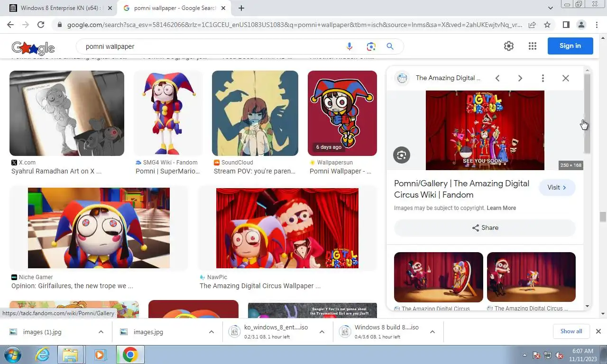The height and width of the screenshot is (364, 607).
Task: Open the SoundCloud Stream POV image
Action: click(255, 113)
